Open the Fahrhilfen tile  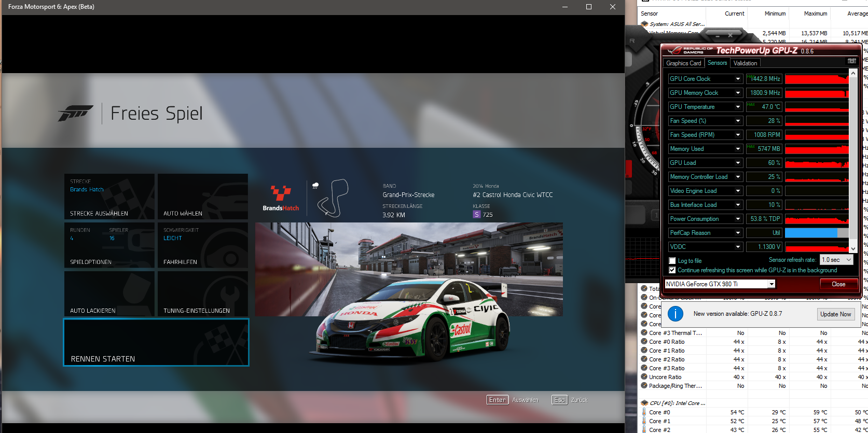pos(203,245)
